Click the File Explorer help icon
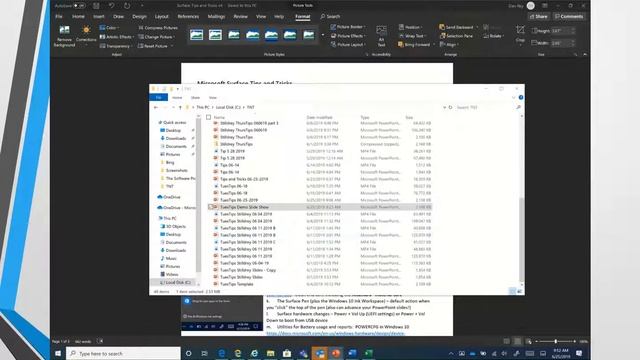The width and height of the screenshot is (640, 360). tap(521, 98)
